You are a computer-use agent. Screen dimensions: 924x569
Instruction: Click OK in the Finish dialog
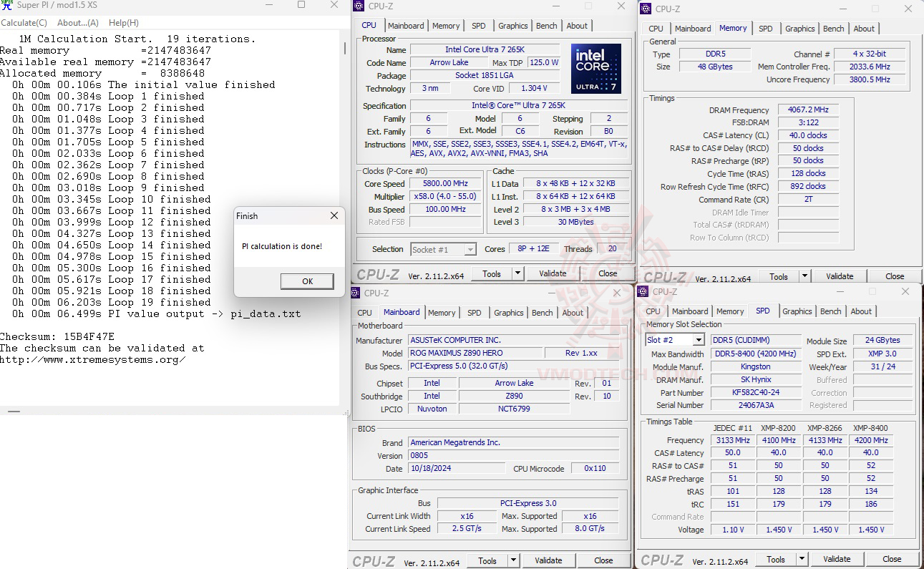click(x=307, y=281)
